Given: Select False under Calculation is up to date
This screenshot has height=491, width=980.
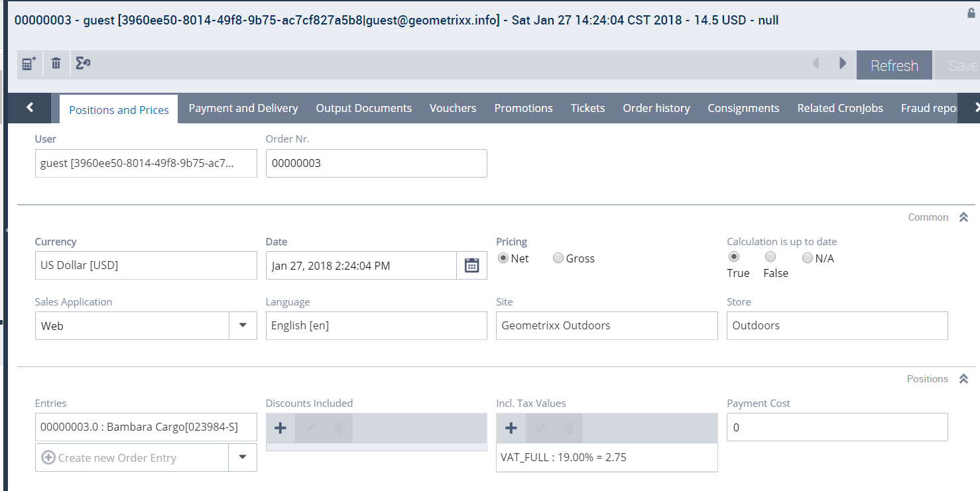Looking at the screenshot, I should pos(770,256).
